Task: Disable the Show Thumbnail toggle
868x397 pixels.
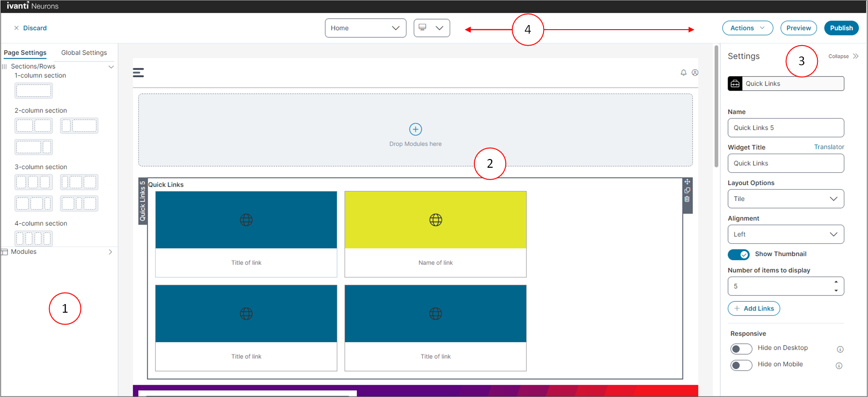Action: [x=738, y=254]
